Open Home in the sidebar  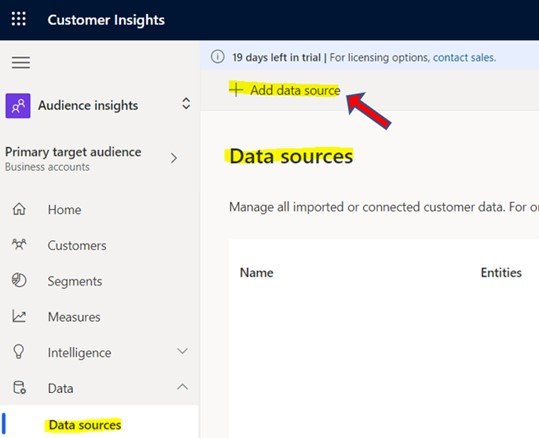click(64, 209)
